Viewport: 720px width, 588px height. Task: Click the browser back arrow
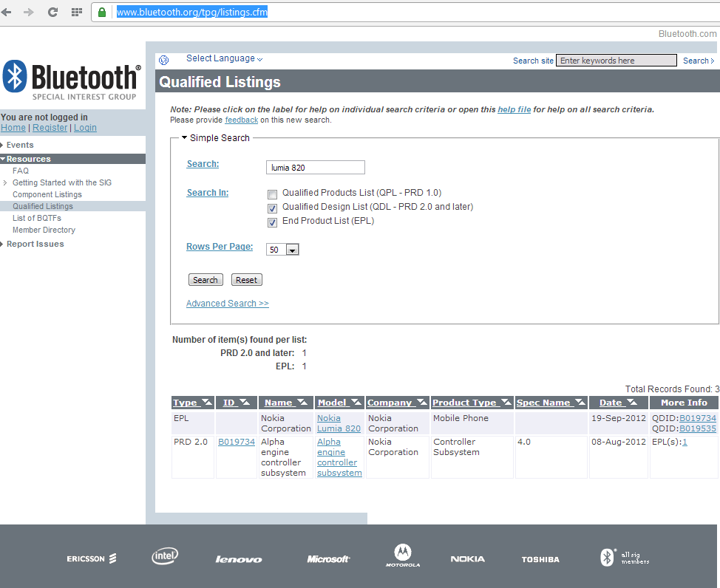(x=7, y=12)
